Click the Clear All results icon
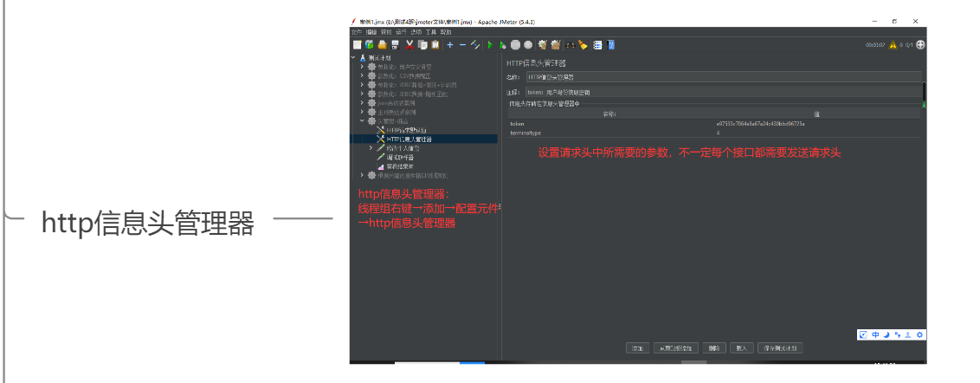The width and height of the screenshot is (980, 383). pyautogui.click(x=556, y=45)
